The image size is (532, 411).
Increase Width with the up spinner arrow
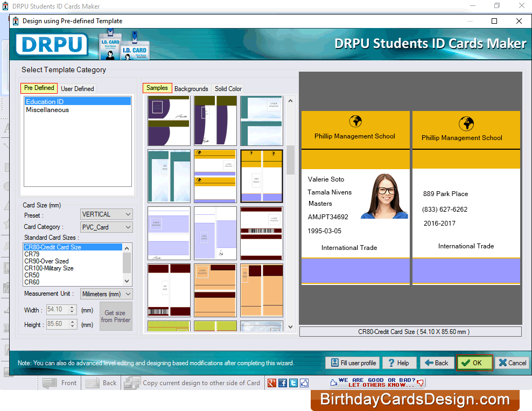click(72, 308)
